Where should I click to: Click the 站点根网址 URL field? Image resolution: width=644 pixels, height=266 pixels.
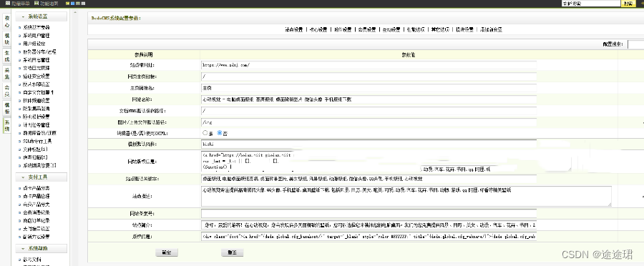coord(369,65)
